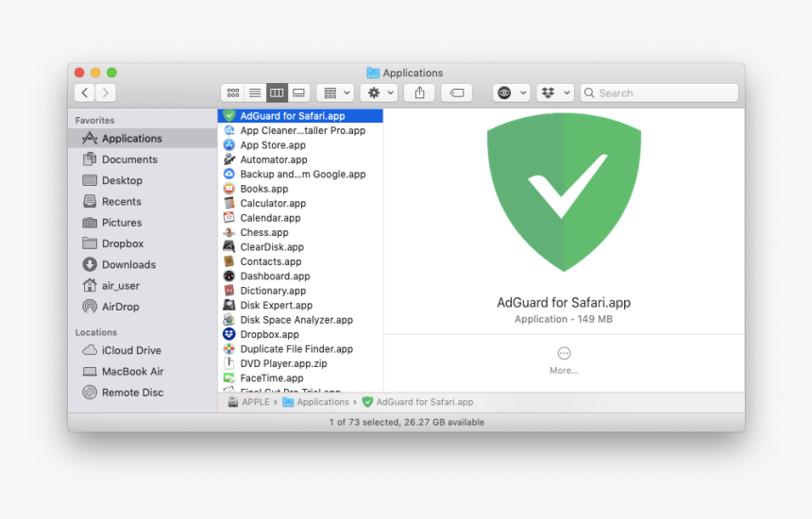Switch to icon view in toolbar

coord(232,92)
